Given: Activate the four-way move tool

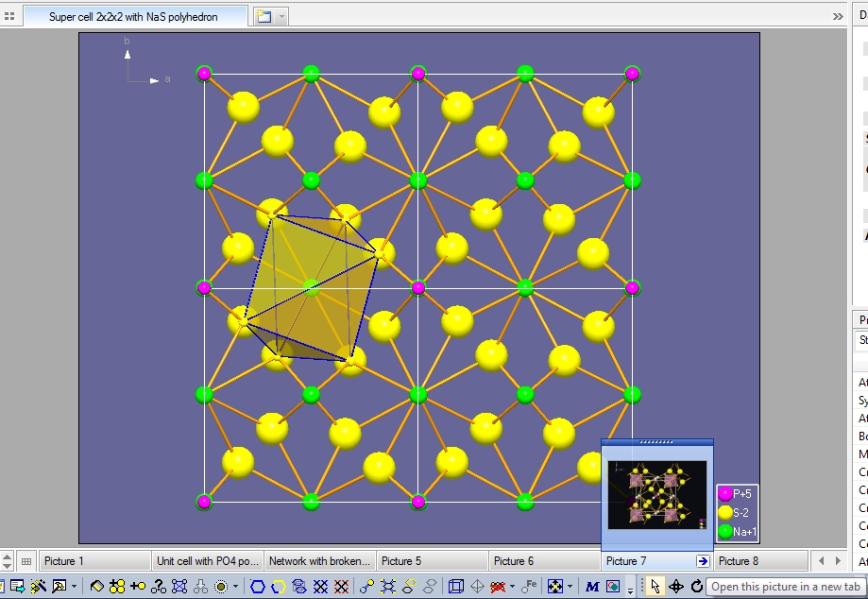Looking at the screenshot, I should click(x=676, y=587).
